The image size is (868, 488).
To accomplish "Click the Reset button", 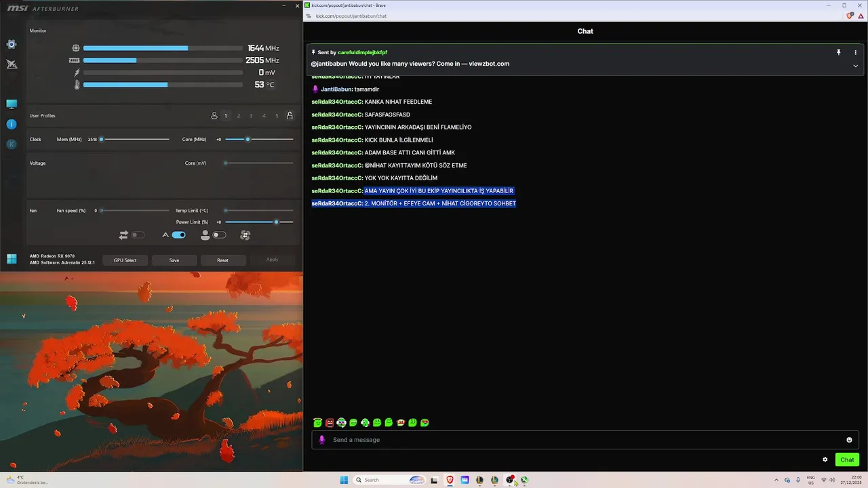I will click(222, 260).
